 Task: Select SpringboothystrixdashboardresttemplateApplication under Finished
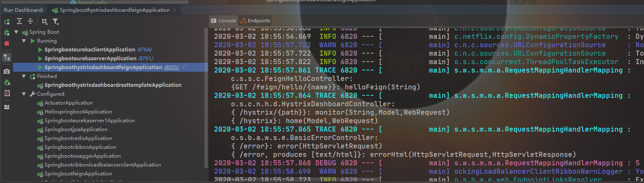113,85
